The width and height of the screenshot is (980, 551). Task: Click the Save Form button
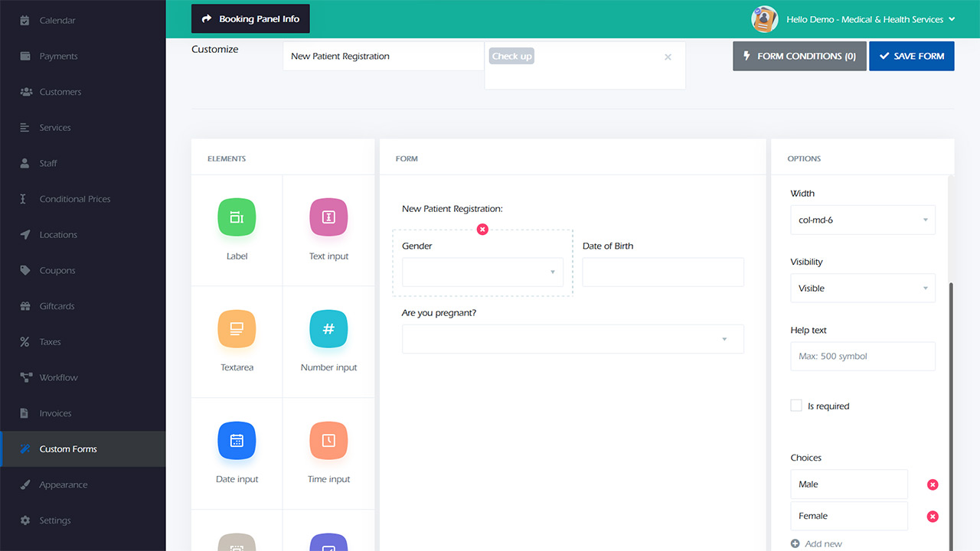[x=911, y=56]
